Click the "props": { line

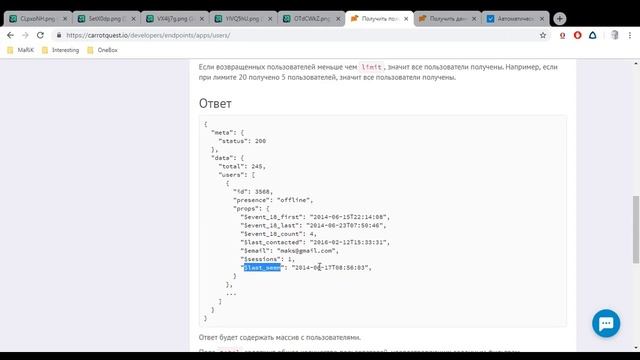251,209
